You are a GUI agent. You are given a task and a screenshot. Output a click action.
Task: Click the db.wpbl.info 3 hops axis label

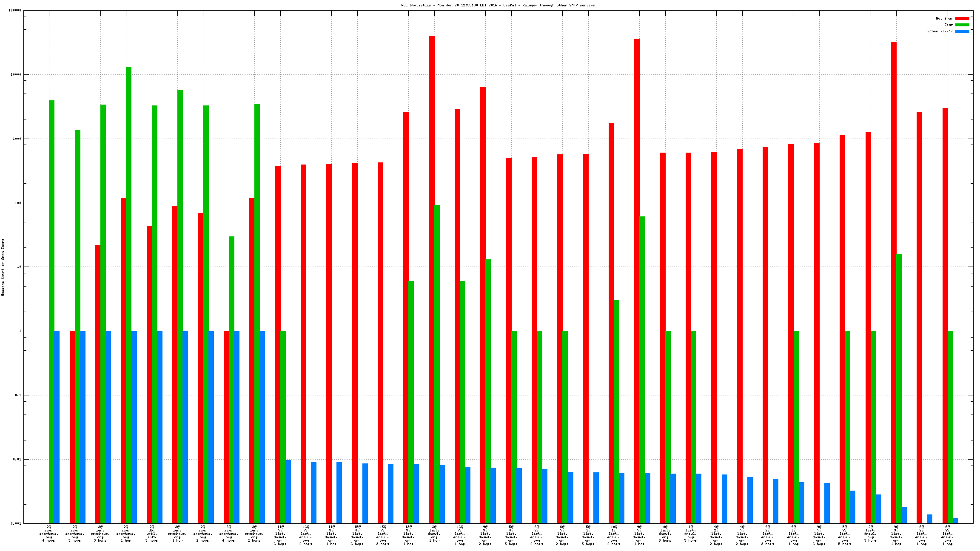[152, 534]
